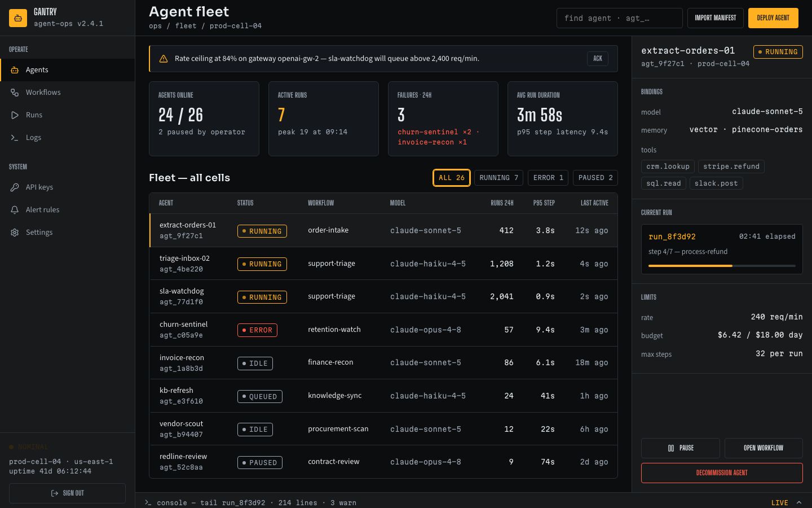
Task: Select the invoice-recon agent row
Action: (383, 362)
